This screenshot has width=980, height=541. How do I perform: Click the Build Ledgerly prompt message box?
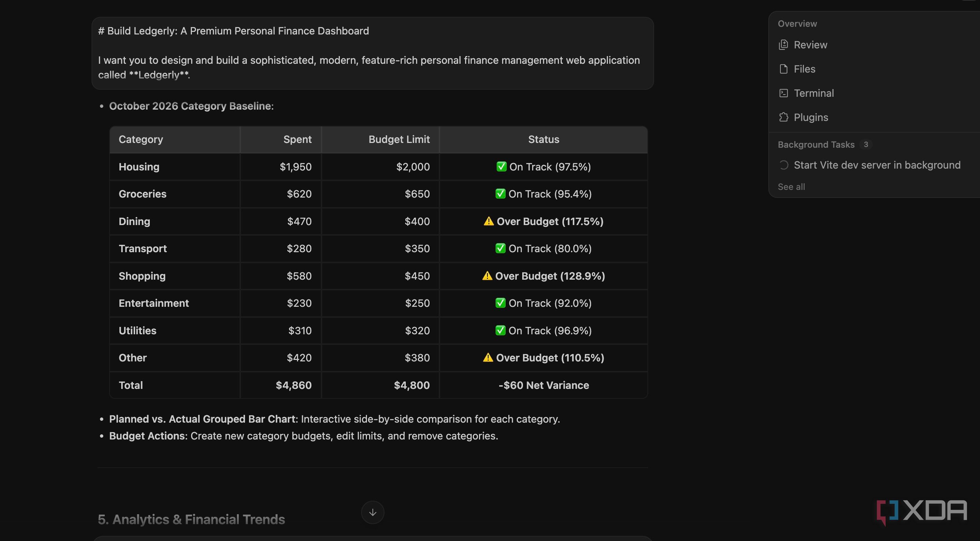point(372,53)
